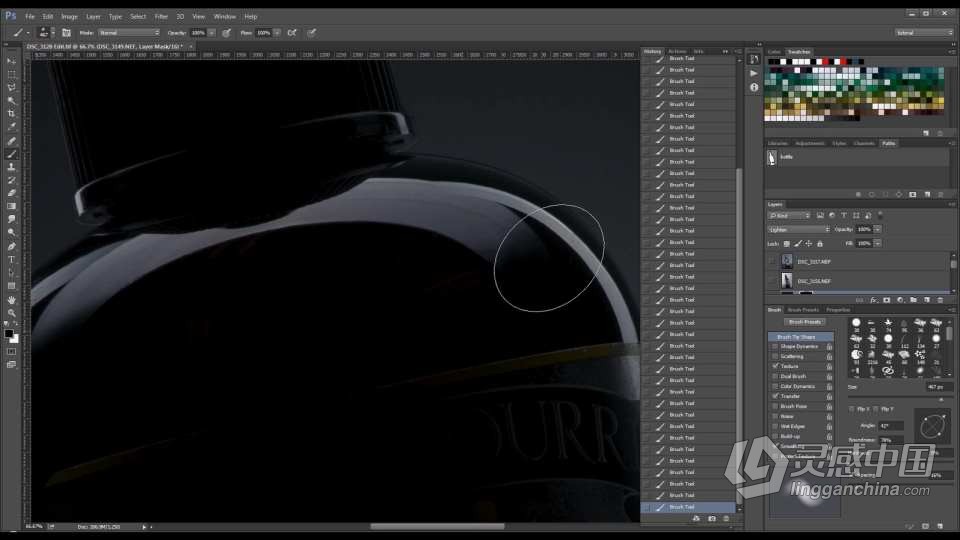
Task: Add a layer mask from Layers panel
Action: pyautogui.click(x=887, y=299)
